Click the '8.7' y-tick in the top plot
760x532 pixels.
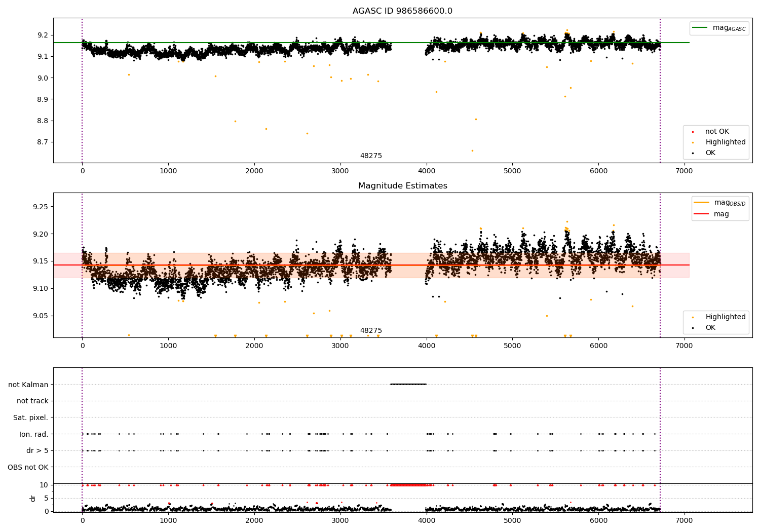tap(43, 142)
